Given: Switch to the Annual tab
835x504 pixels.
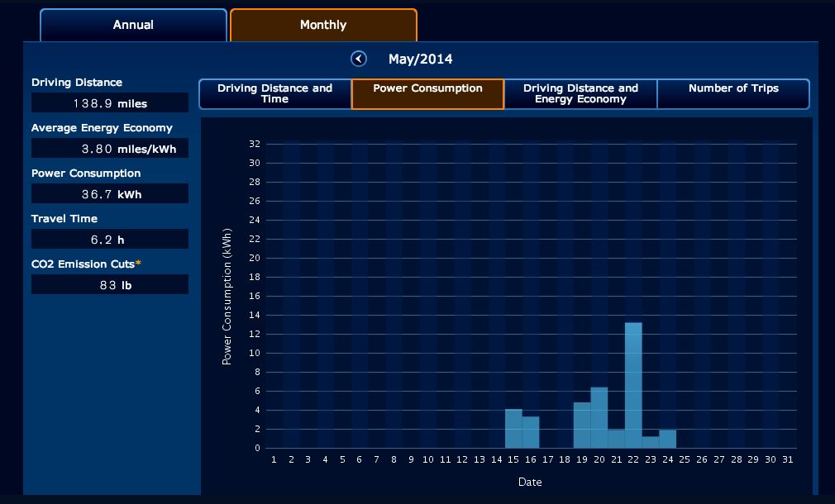Looking at the screenshot, I should (133, 25).
